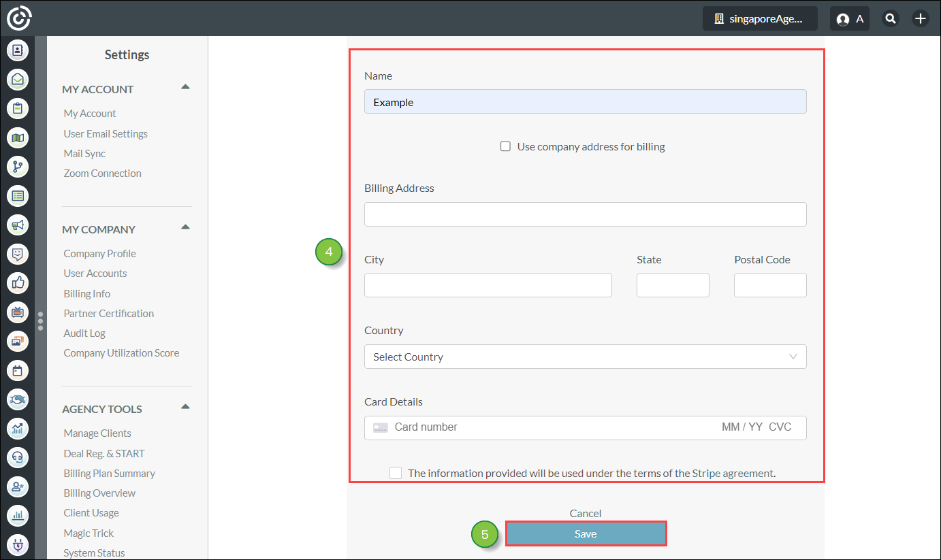Open the headset support sidebar icon

point(18,457)
